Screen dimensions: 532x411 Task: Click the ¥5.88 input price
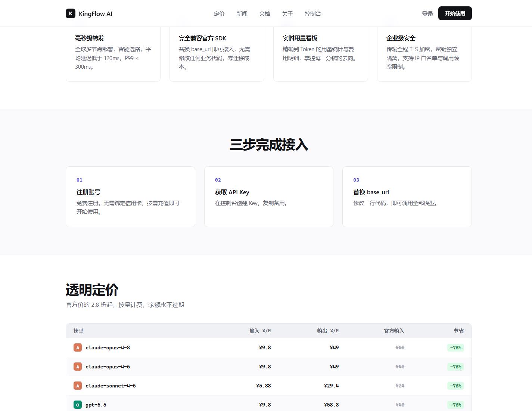(x=264, y=386)
